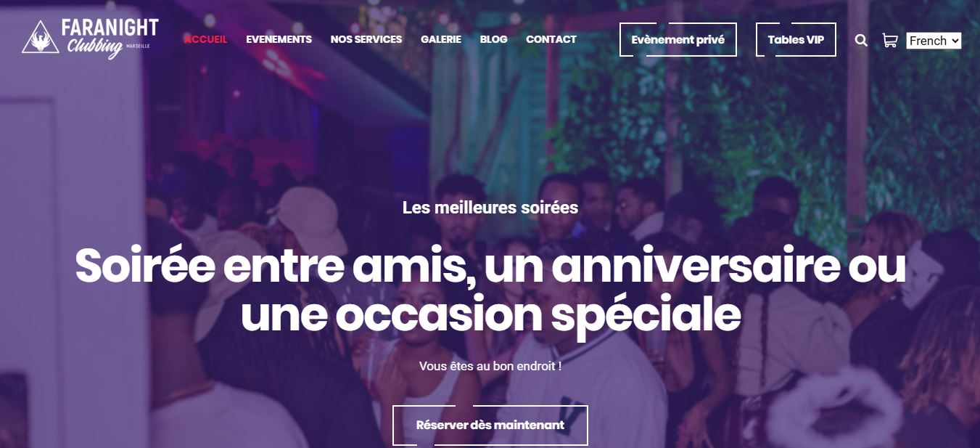
Task: Visit the BLOG menu item
Action: coord(494,39)
